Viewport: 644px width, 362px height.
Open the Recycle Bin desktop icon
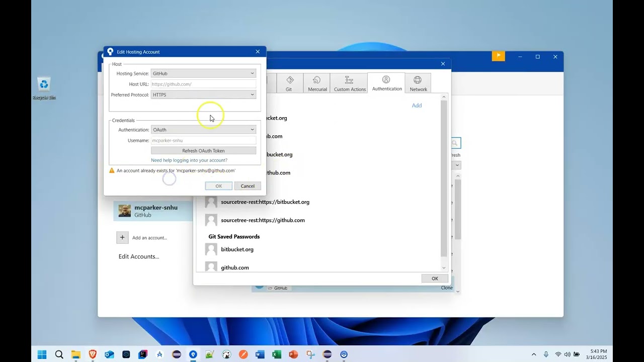44,88
